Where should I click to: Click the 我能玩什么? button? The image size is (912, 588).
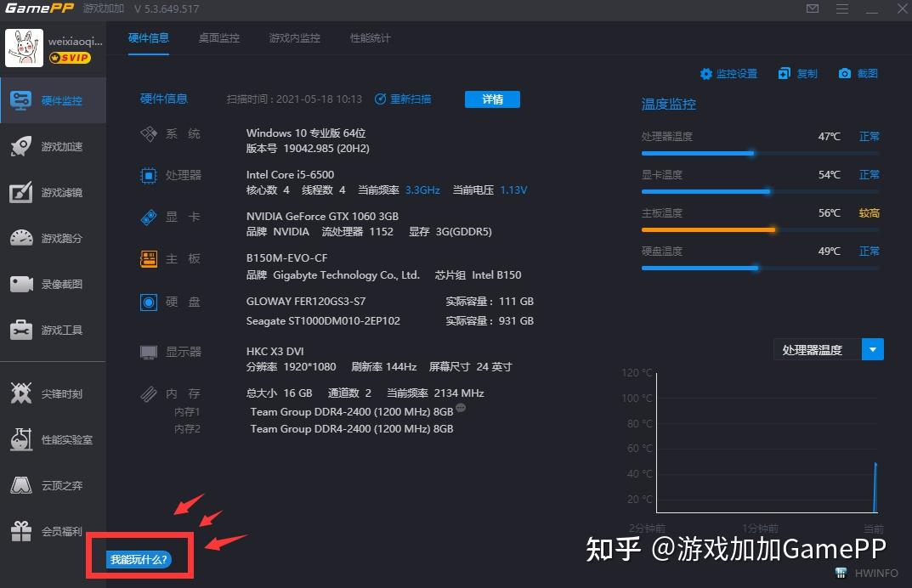139,559
